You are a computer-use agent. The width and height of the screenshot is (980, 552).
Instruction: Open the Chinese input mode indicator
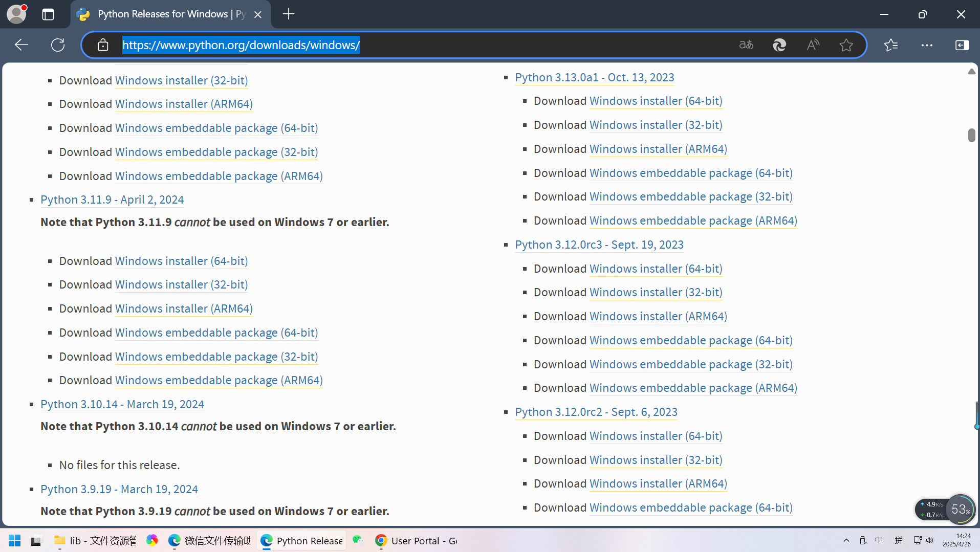[879, 540]
